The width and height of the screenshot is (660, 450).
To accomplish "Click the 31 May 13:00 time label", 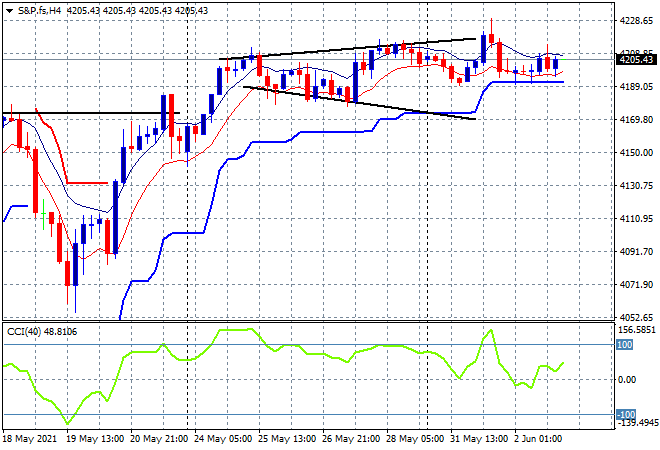I will pos(479,439).
